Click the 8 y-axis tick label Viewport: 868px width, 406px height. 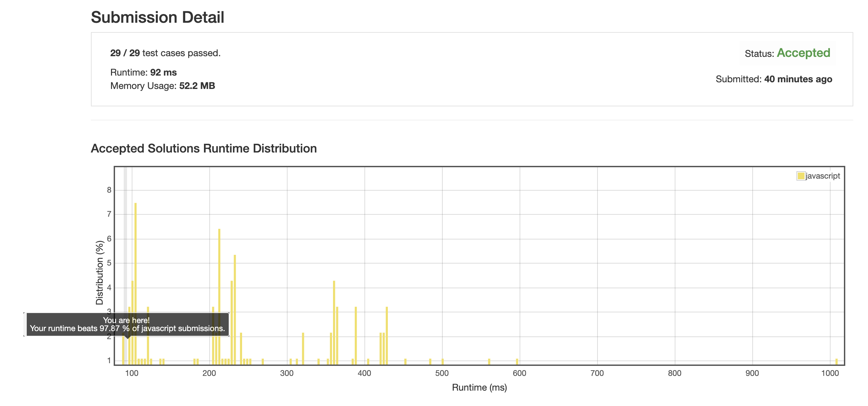click(x=109, y=190)
